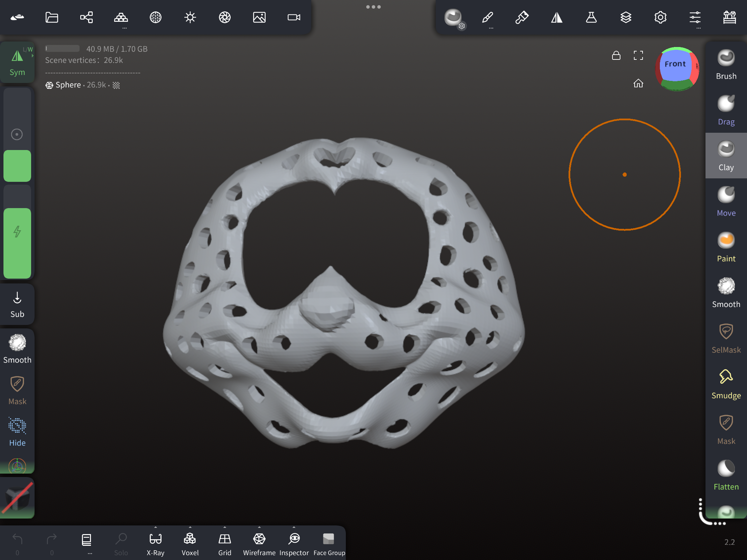
Task: Open the layers stack menu
Action: coord(626,17)
